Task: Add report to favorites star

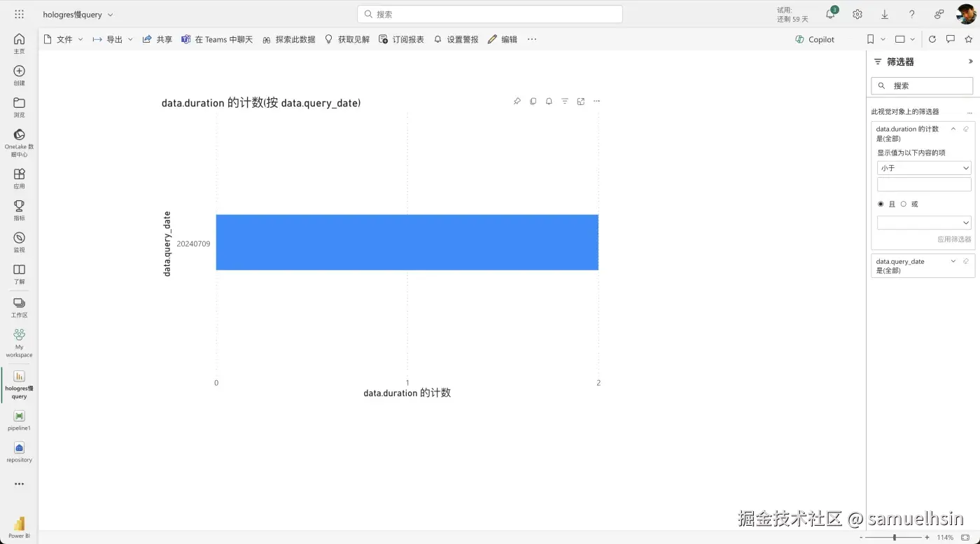Action: click(969, 39)
